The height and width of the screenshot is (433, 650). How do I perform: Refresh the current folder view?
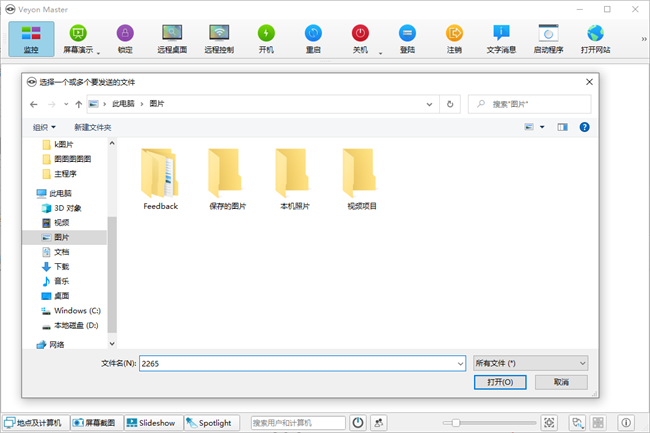pyautogui.click(x=450, y=104)
